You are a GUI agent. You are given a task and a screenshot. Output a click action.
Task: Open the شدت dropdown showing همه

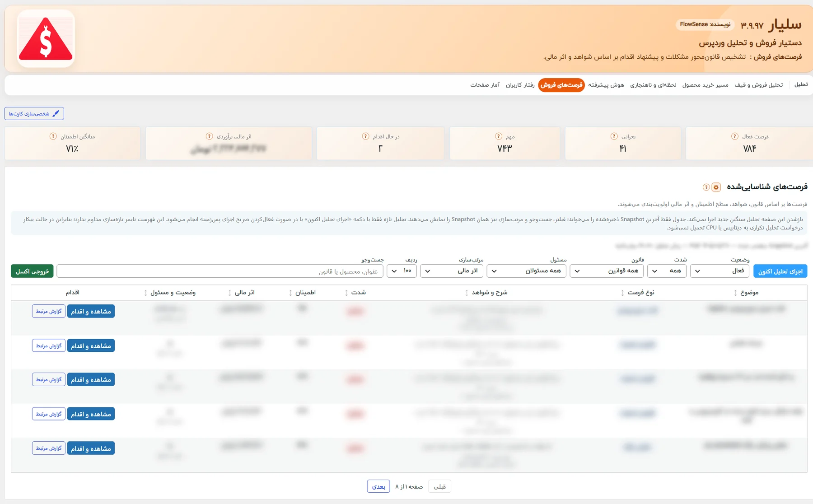[667, 271]
